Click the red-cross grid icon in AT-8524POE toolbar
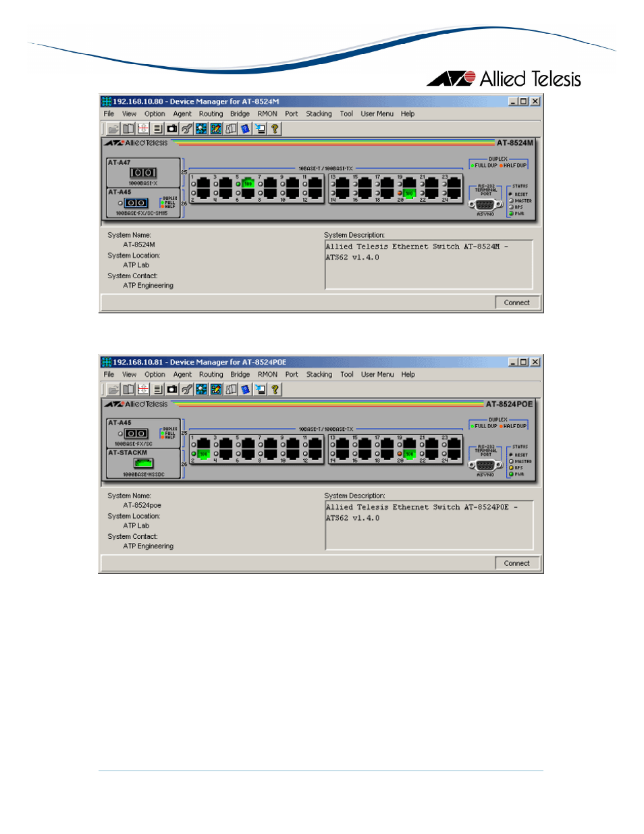Image resolution: width=644 pixels, height=834 pixels. click(143, 389)
